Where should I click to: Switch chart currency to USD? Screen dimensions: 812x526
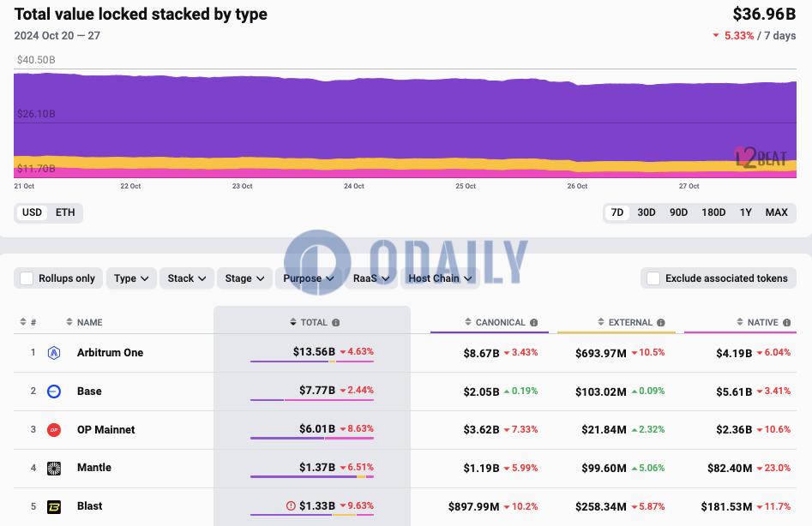[x=32, y=212]
